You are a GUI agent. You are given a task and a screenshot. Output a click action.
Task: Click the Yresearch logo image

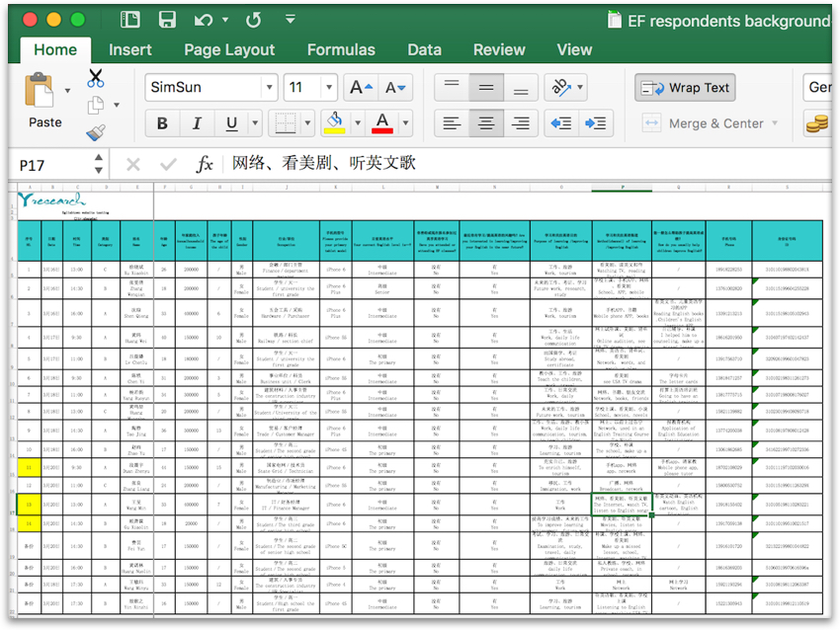click(x=52, y=200)
